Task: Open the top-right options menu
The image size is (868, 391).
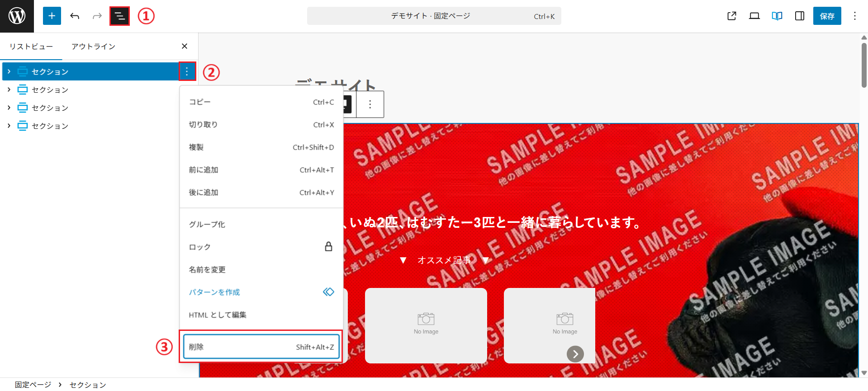Action: click(855, 16)
